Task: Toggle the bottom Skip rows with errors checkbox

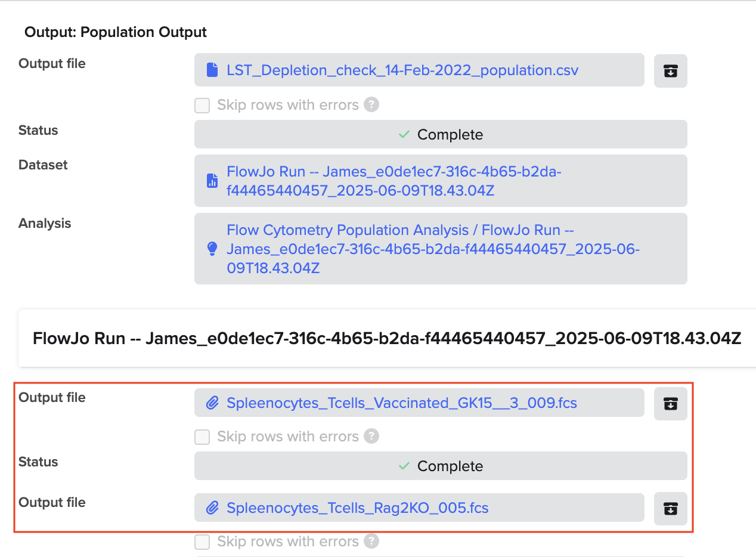Action: click(x=202, y=541)
